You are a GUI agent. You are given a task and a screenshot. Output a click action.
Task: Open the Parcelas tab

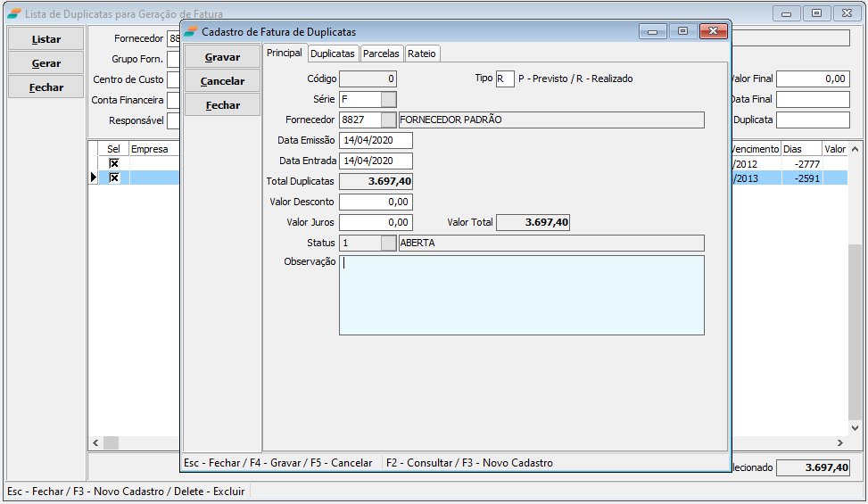tap(381, 54)
